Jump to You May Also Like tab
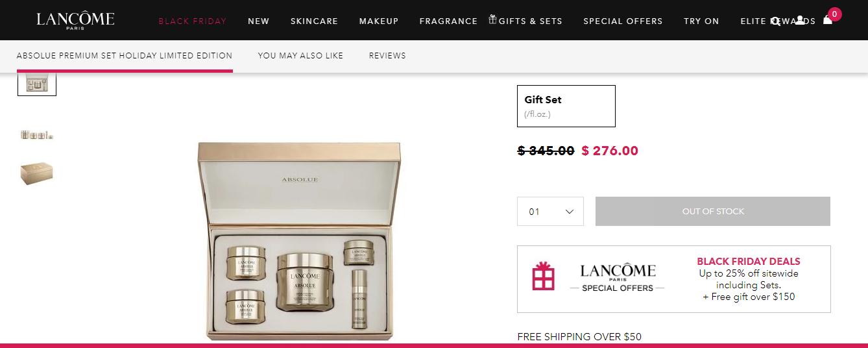This screenshot has height=348, width=868. (300, 56)
